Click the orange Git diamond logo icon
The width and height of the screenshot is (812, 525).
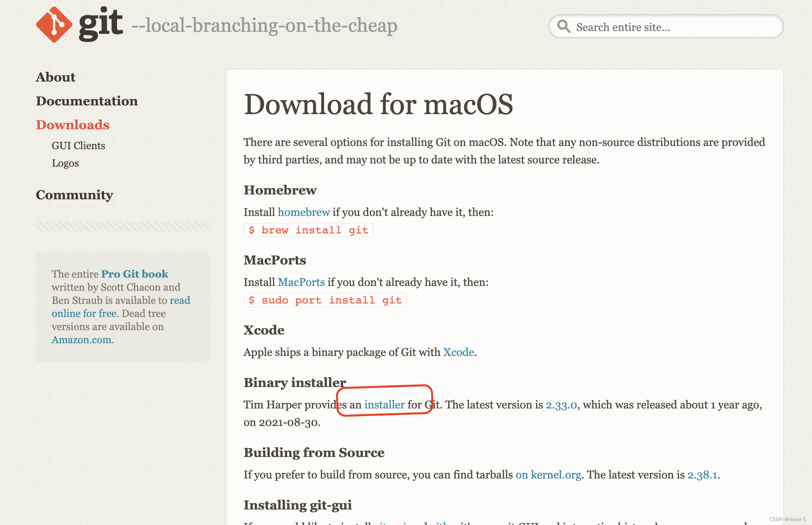tap(54, 25)
